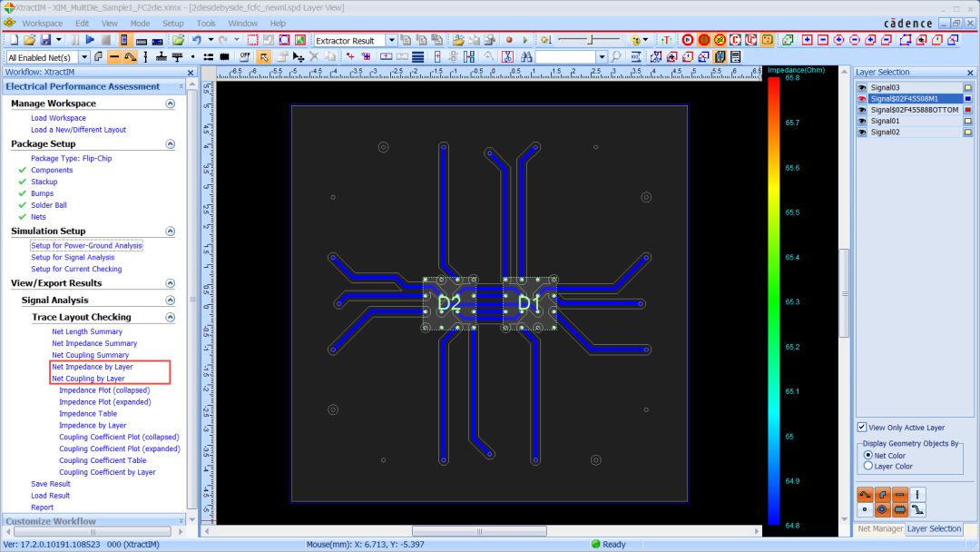Select the red dashed rectangle tool
980x552 pixels.
click(252, 40)
